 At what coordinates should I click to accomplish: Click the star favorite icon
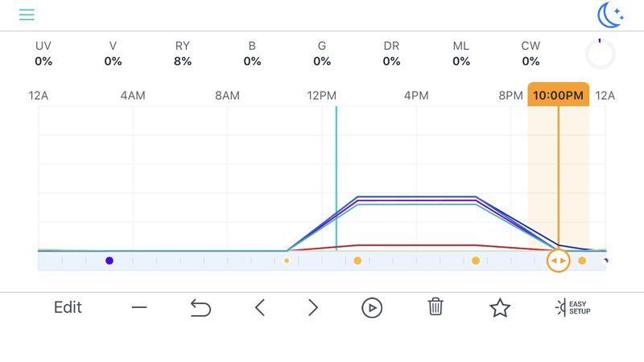click(500, 307)
